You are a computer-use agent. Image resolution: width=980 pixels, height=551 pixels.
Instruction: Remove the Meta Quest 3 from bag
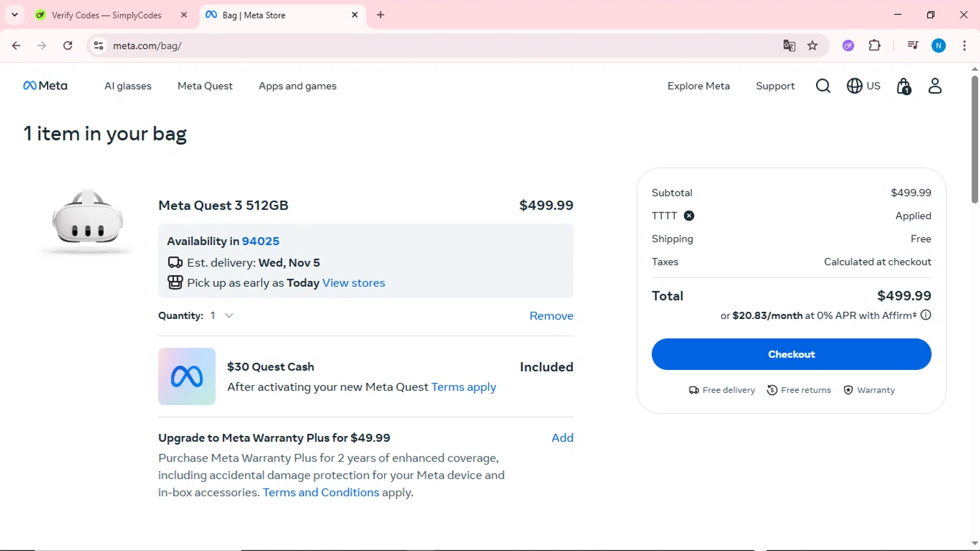point(551,316)
